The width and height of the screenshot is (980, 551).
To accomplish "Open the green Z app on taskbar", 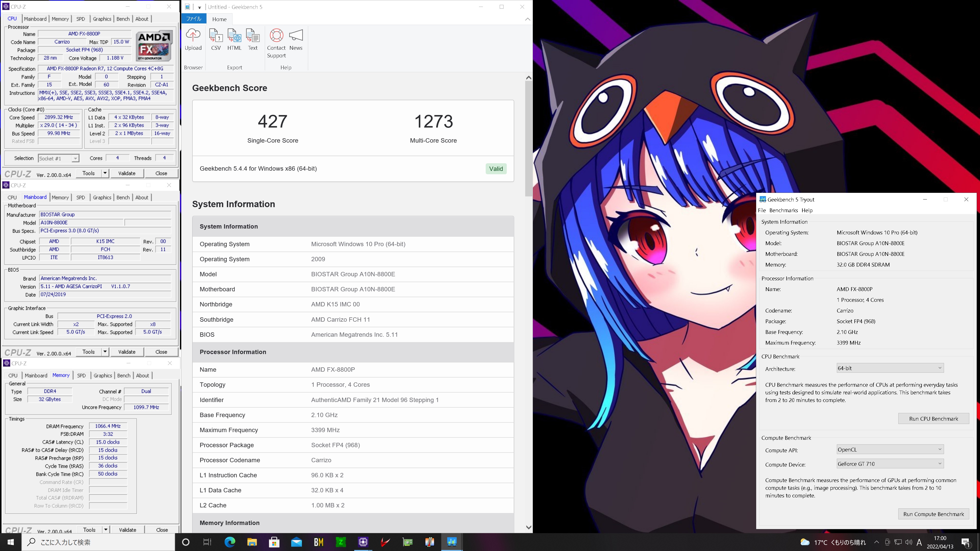I will pos(341,542).
